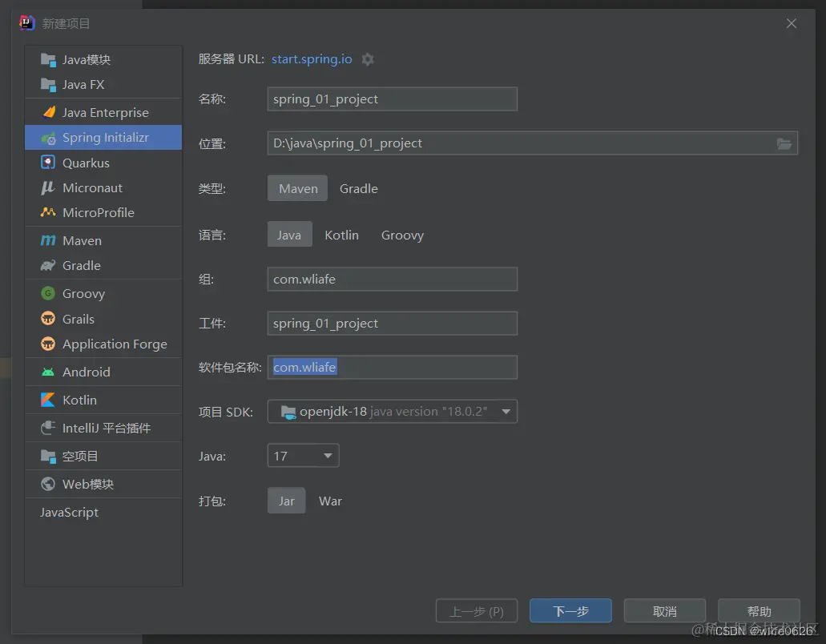
Task: Select MicroProfile text in project list
Action: pos(99,213)
